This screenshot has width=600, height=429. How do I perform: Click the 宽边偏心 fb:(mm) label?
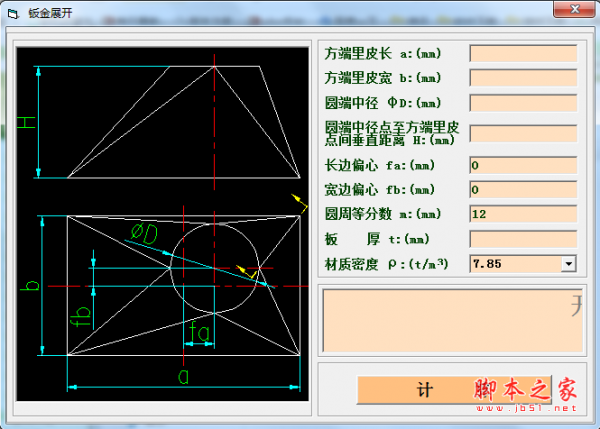coord(380,190)
